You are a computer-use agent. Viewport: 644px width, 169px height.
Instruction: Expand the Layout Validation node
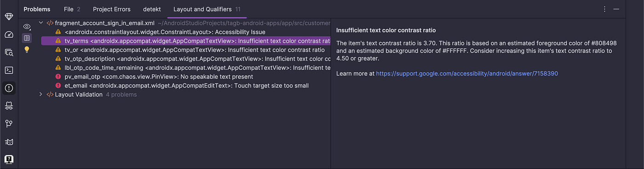click(x=40, y=95)
